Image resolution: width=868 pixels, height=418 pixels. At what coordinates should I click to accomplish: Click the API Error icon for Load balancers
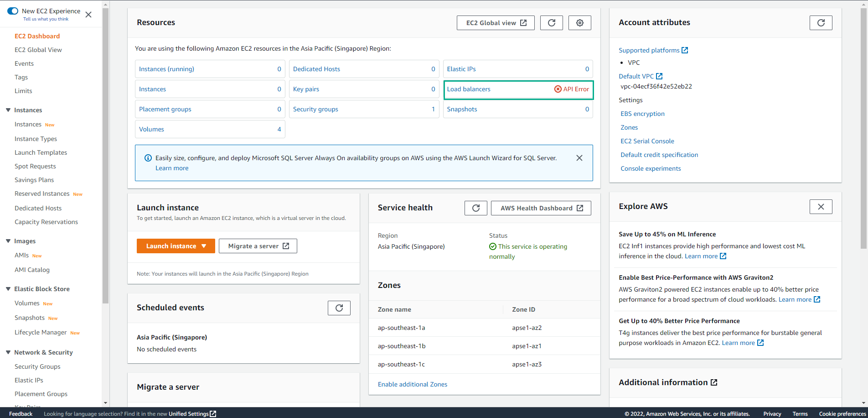(558, 89)
